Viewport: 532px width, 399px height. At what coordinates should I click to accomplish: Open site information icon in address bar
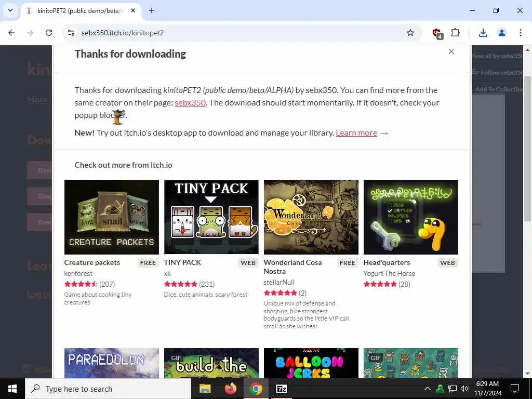coord(71,33)
